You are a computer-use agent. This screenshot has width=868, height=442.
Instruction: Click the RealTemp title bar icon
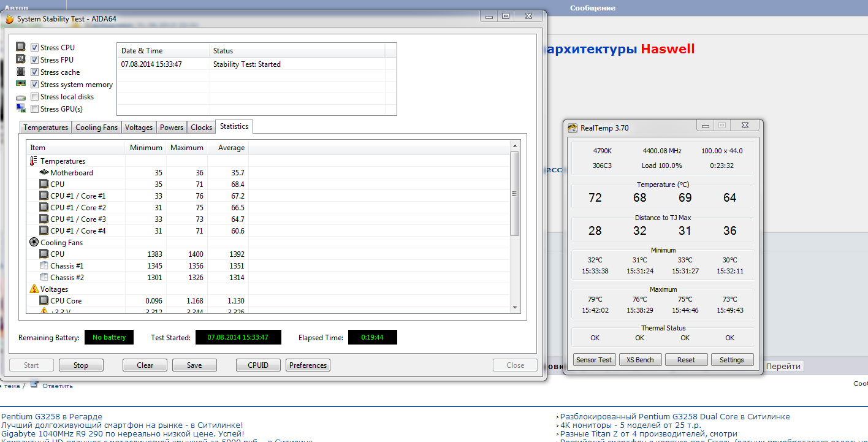click(573, 128)
